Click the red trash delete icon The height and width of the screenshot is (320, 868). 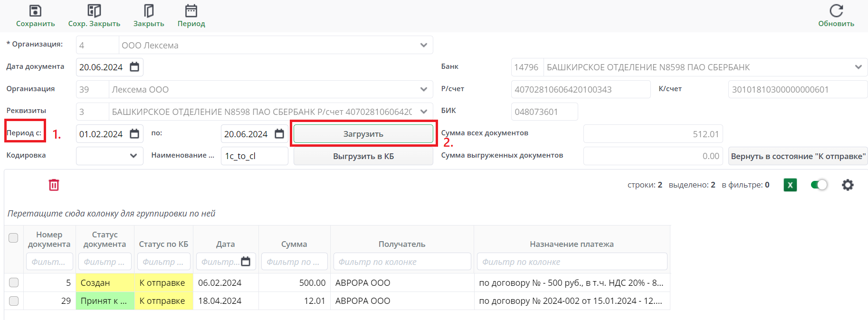[x=54, y=185]
